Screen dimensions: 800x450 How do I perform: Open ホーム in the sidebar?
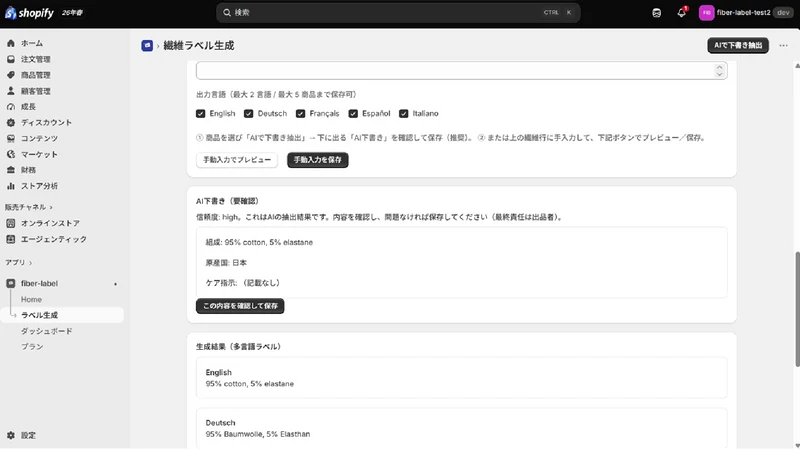[x=32, y=43]
